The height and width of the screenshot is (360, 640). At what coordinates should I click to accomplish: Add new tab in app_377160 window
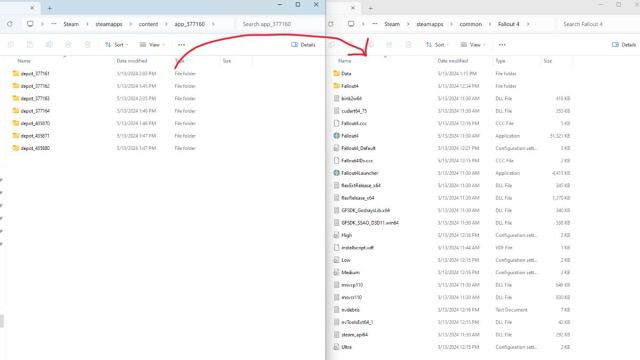click(49, 8)
